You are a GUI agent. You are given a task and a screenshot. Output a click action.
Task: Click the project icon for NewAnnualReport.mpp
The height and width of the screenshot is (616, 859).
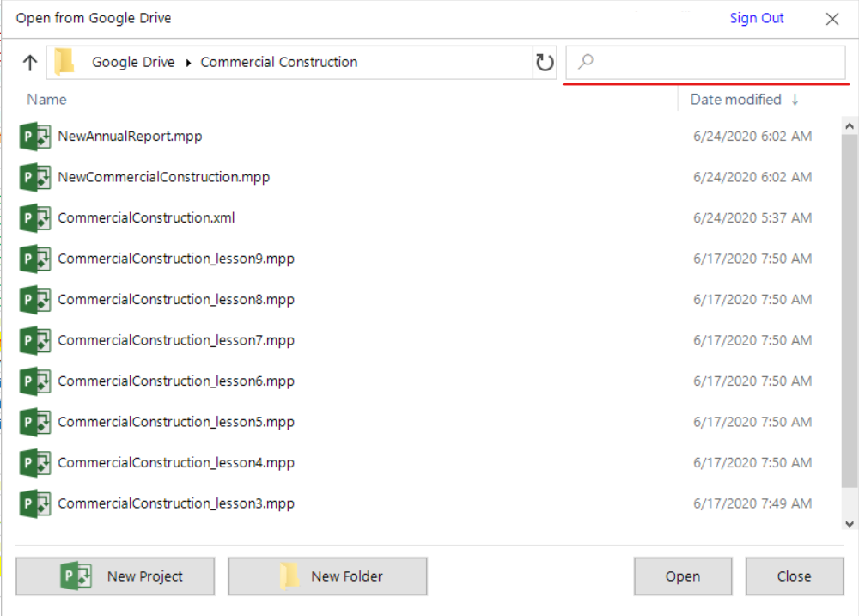coord(35,137)
